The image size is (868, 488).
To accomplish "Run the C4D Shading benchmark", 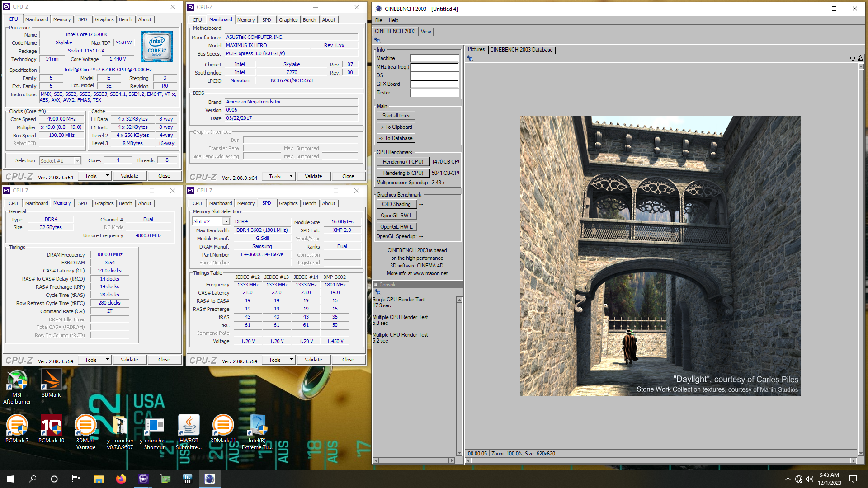I will (x=396, y=204).
